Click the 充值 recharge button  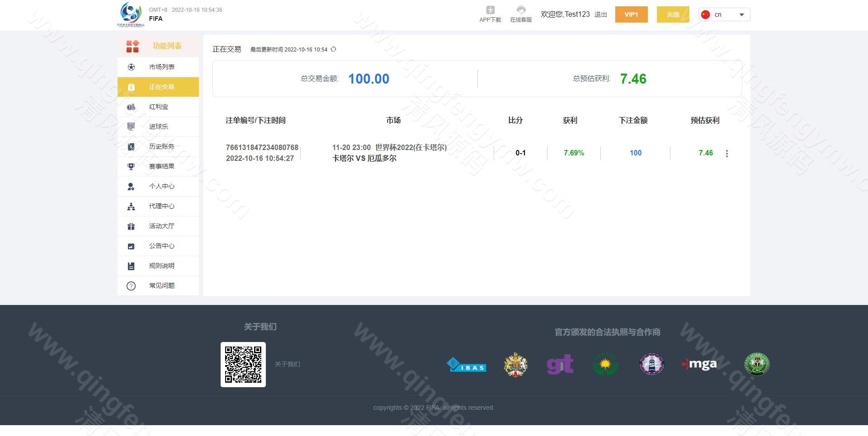[673, 14]
